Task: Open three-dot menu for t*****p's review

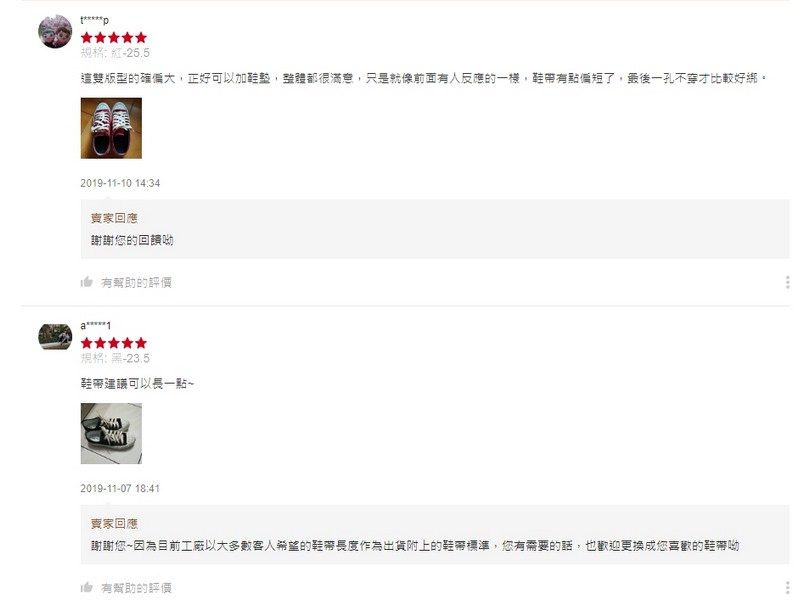Action: pos(787,282)
